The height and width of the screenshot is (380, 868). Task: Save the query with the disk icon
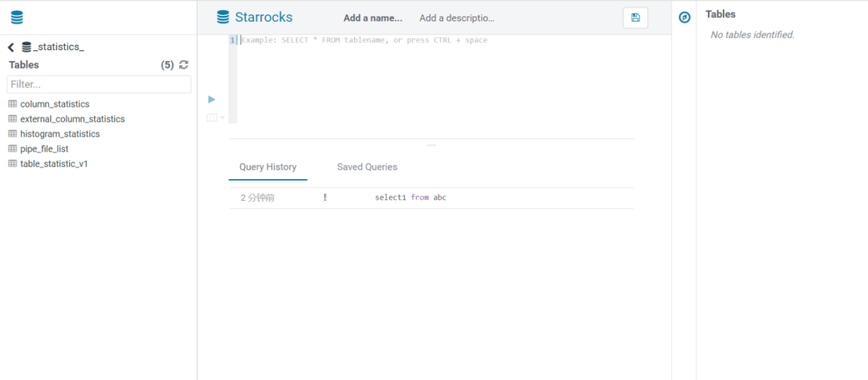(x=636, y=18)
